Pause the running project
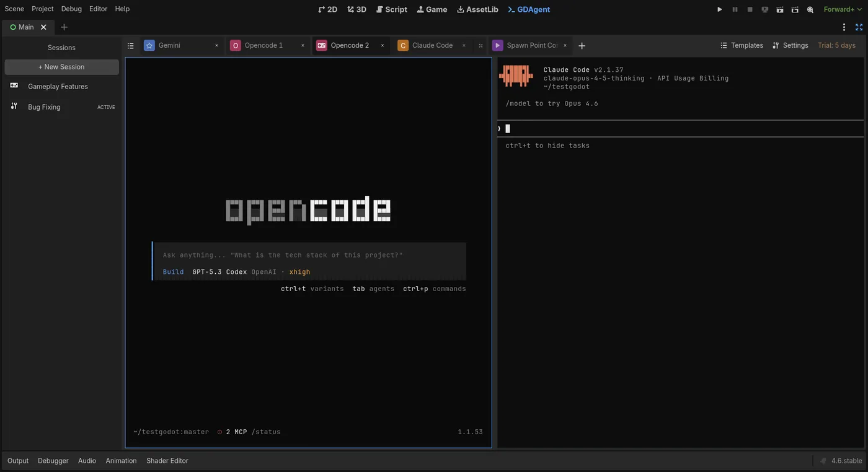 [734, 9]
